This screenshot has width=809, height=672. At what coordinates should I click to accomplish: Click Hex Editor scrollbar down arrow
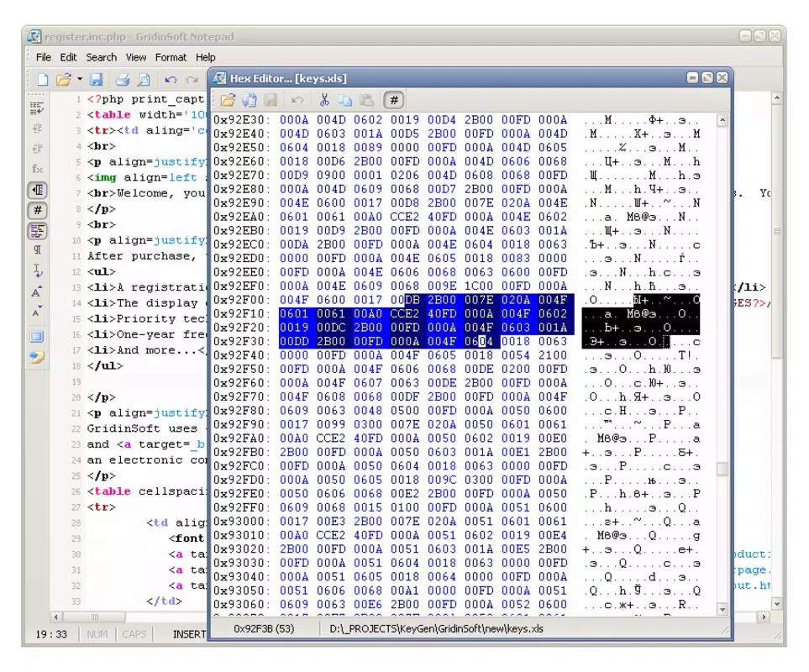coord(722,609)
